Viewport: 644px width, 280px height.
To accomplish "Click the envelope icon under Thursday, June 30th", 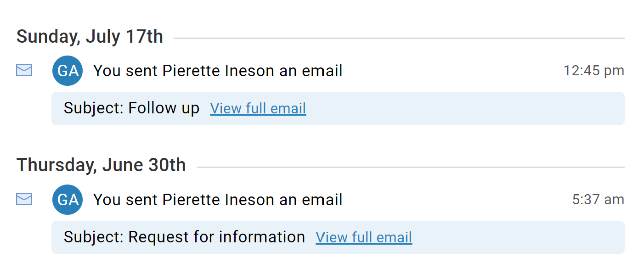I will coord(24,199).
